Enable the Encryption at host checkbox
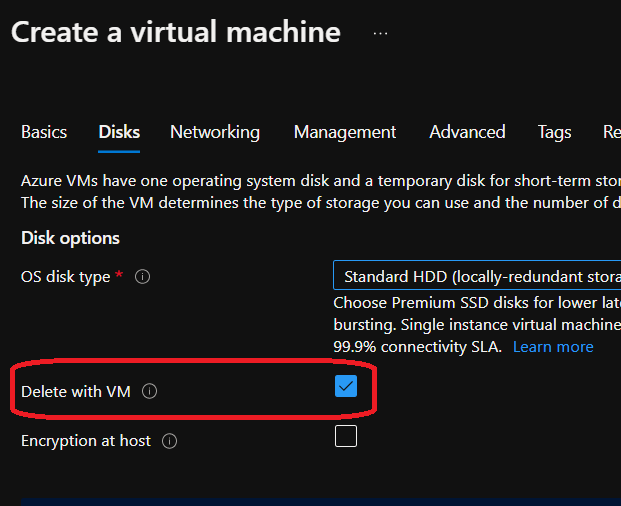Screen dimensions: 621x506 346,436
